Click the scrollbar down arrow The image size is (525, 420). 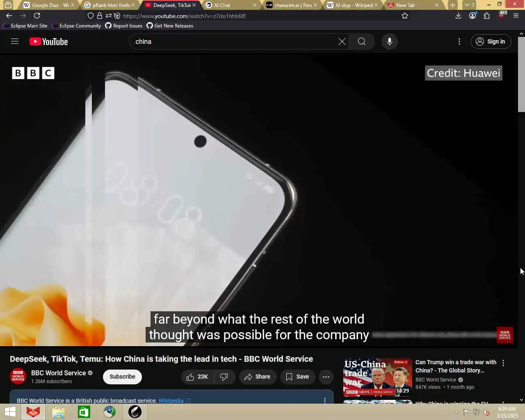[521, 399]
